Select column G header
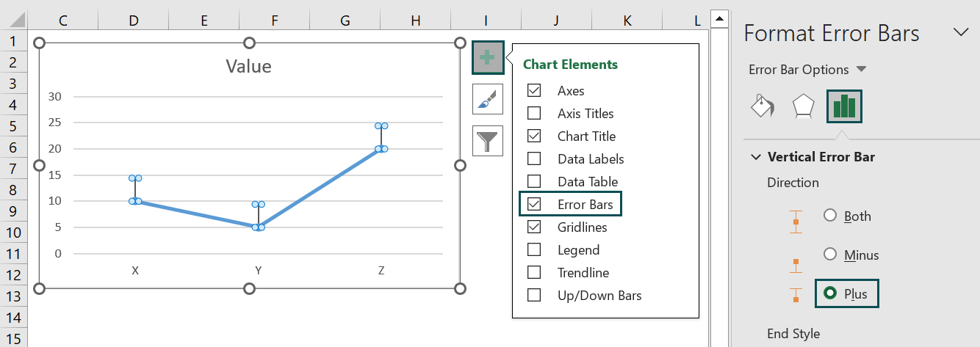Image resolution: width=980 pixels, height=347 pixels. pos(345,21)
